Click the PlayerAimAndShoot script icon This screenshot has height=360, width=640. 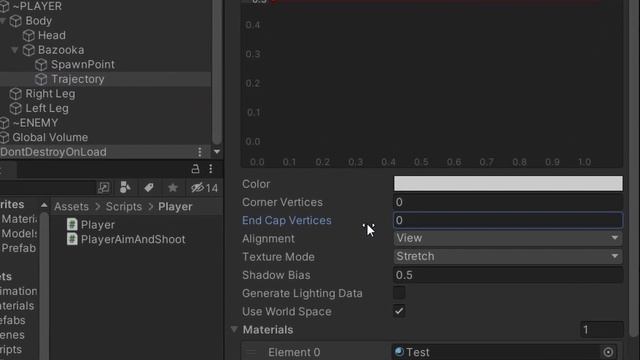click(x=72, y=239)
